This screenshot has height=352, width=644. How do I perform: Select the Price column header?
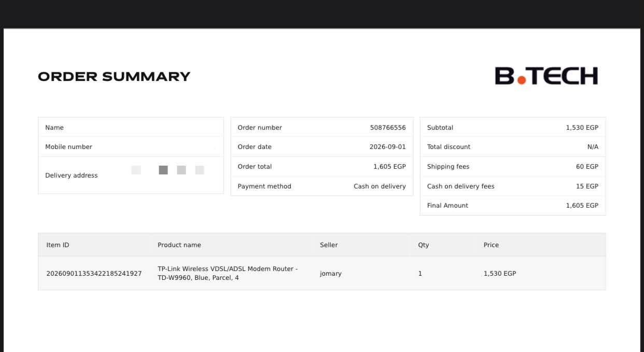pyautogui.click(x=491, y=245)
